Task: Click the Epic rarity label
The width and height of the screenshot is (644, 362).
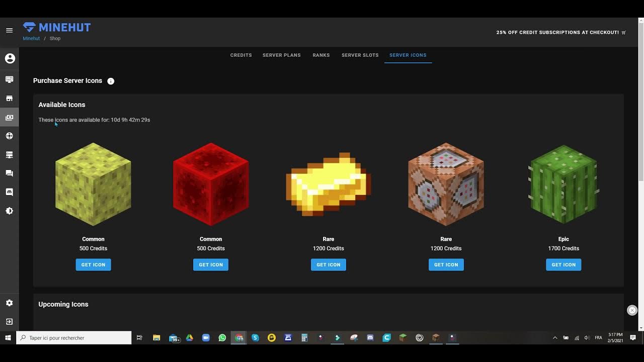Action: pos(563,239)
